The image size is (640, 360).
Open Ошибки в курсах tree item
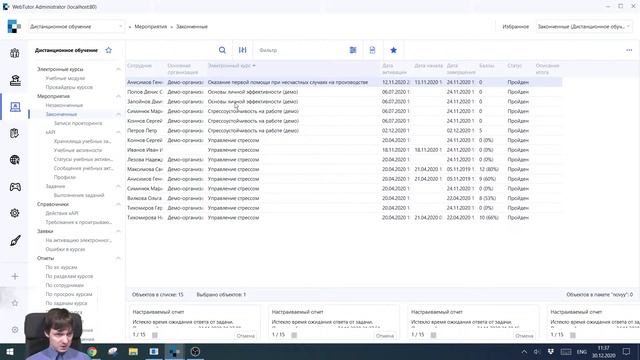tap(65, 249)
